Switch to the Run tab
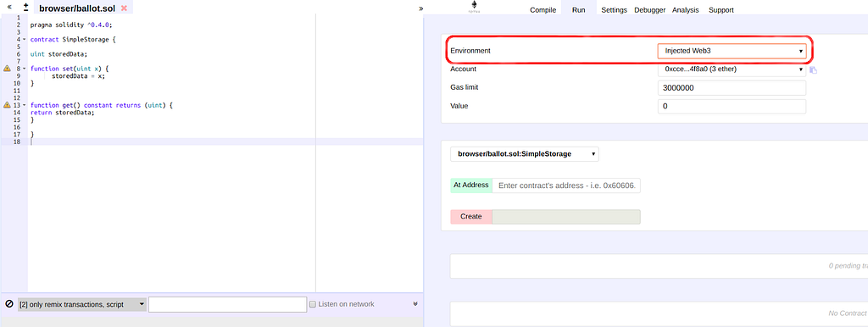Screen dimensions: 868x327 (x=578, y=10)
